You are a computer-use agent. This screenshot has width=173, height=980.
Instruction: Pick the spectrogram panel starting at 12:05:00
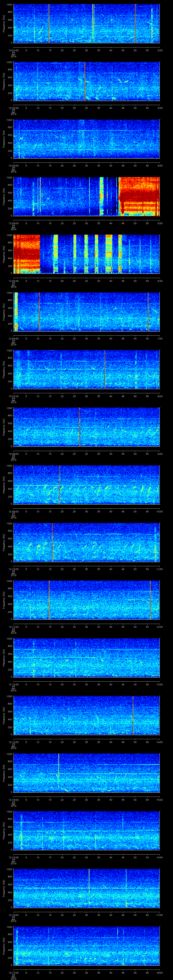(x=87, y=254)
